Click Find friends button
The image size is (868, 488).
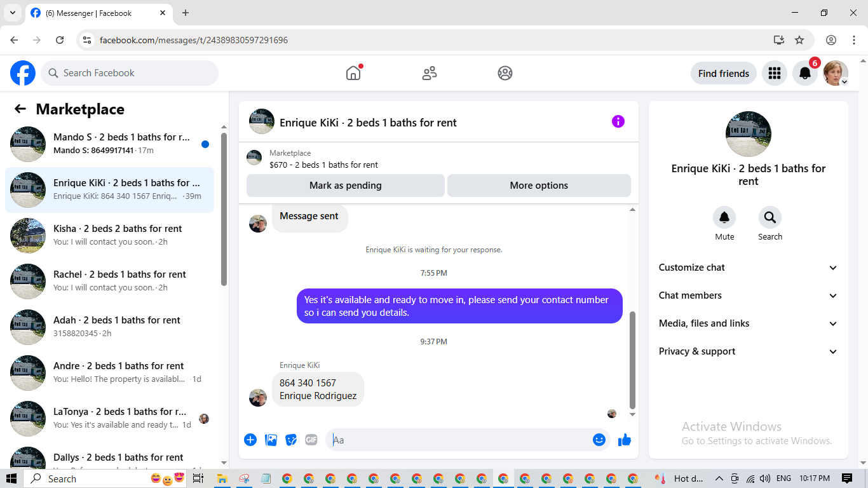[x=724, y=73]
